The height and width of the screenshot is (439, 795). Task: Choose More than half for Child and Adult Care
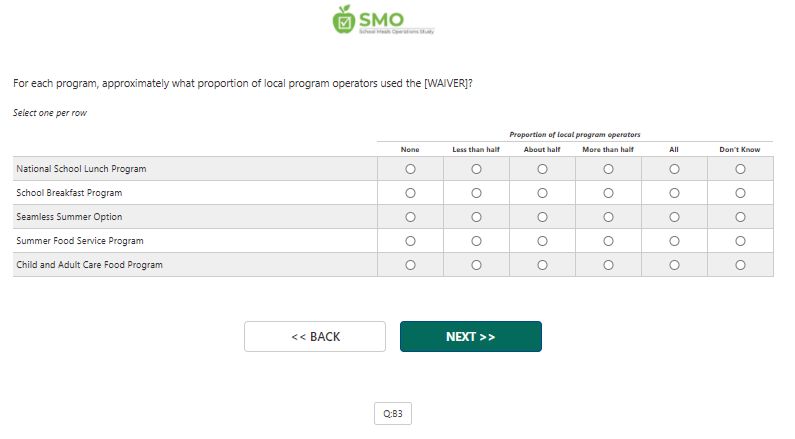608,265
